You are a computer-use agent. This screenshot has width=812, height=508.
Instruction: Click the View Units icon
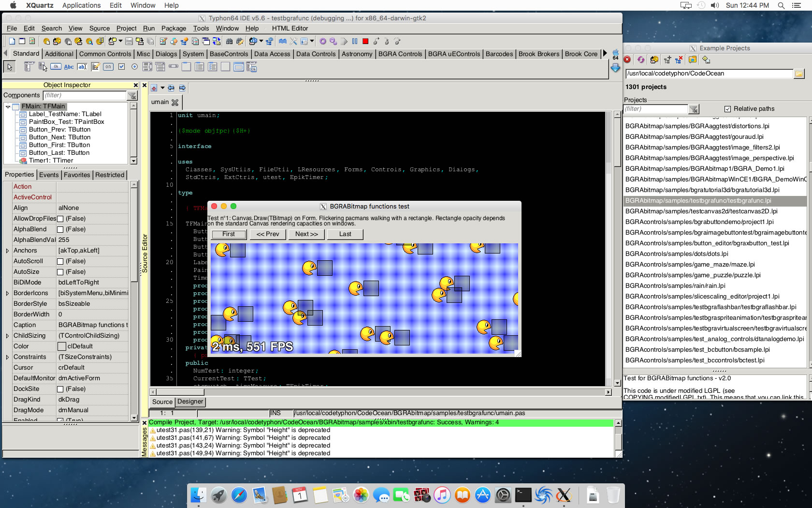(x=195, y=42)
